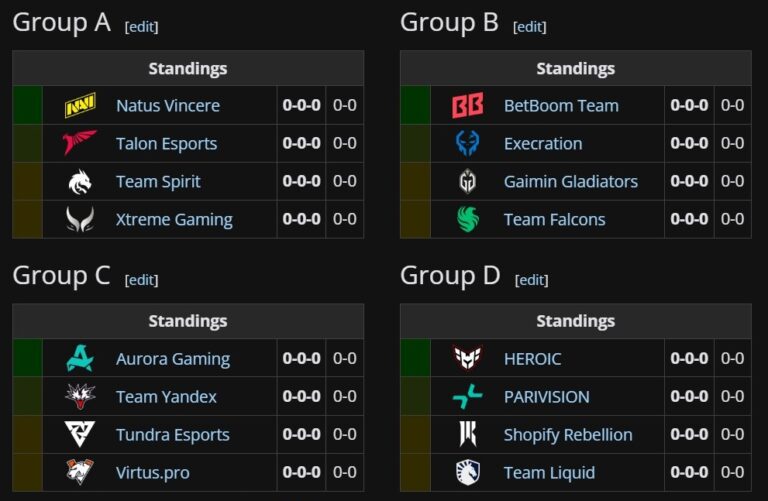Click the Gaimin Gladiators logo icon

click(468, 182)
